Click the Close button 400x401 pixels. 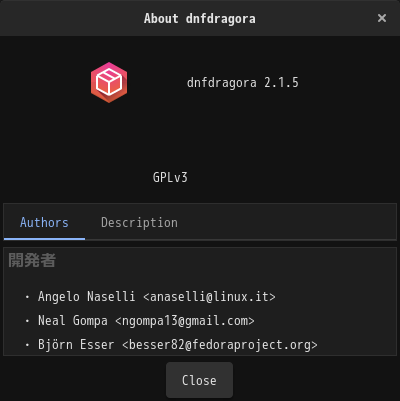(199, 380)
